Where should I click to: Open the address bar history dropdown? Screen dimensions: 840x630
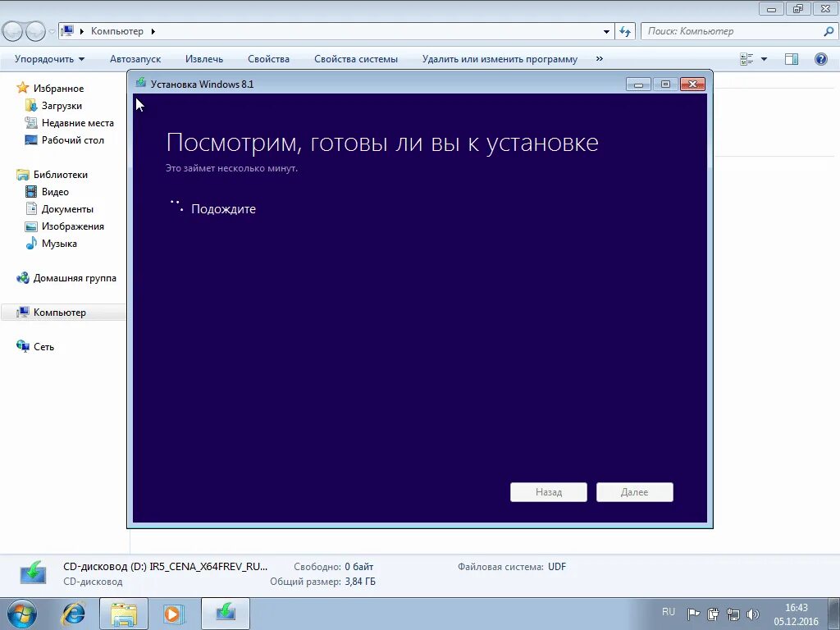pos(606,32)
